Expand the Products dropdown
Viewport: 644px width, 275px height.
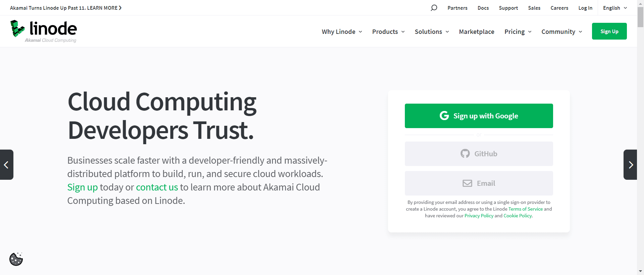388,32
